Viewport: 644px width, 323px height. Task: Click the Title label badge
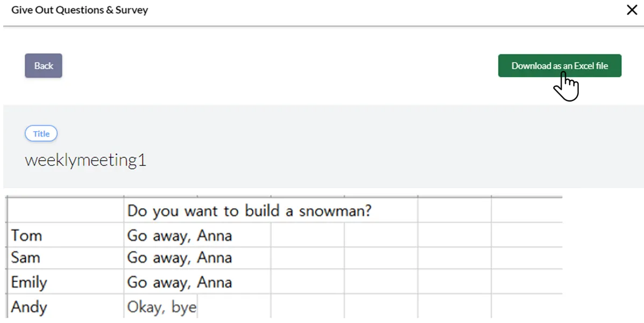pyautogui.click(x=41, y=134)
